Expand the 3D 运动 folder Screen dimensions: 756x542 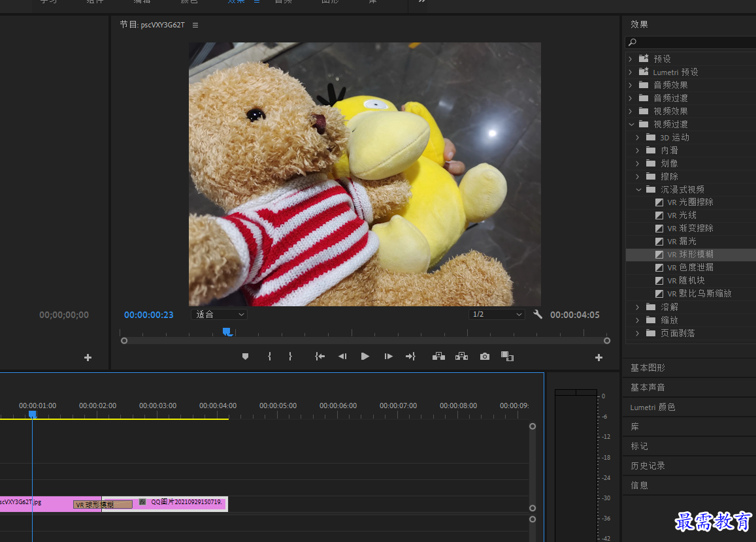pyautogui.click(x=637, y=137)
